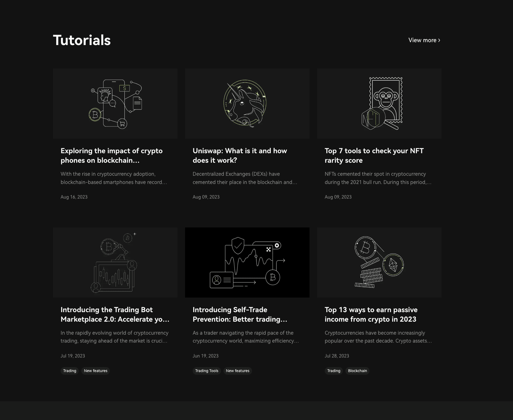Open the Trading Bot Marketplace thumbnail

click(115, 262)
